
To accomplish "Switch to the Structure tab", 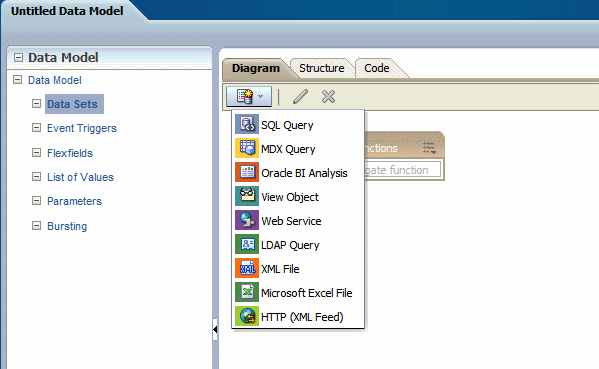I will tap(321, 68).
